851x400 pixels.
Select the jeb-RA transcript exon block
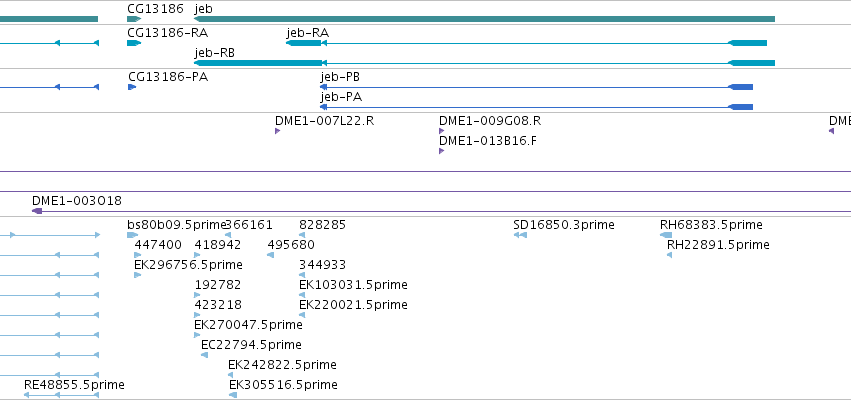point(304,43)
